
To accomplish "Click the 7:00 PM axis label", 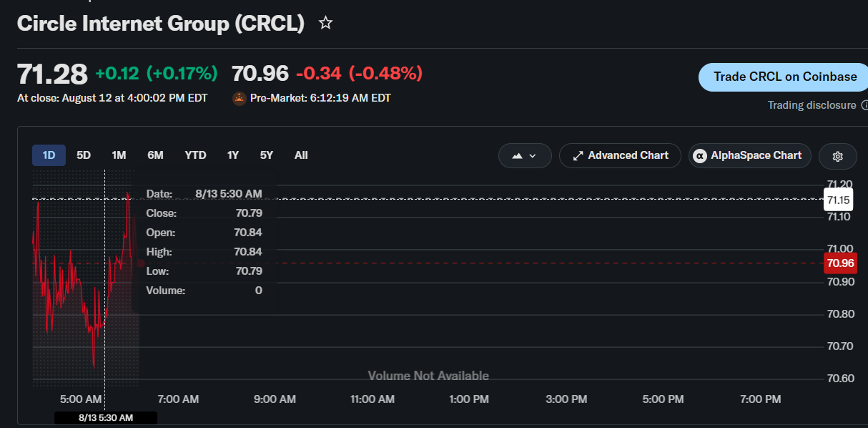I will [760, 399].
